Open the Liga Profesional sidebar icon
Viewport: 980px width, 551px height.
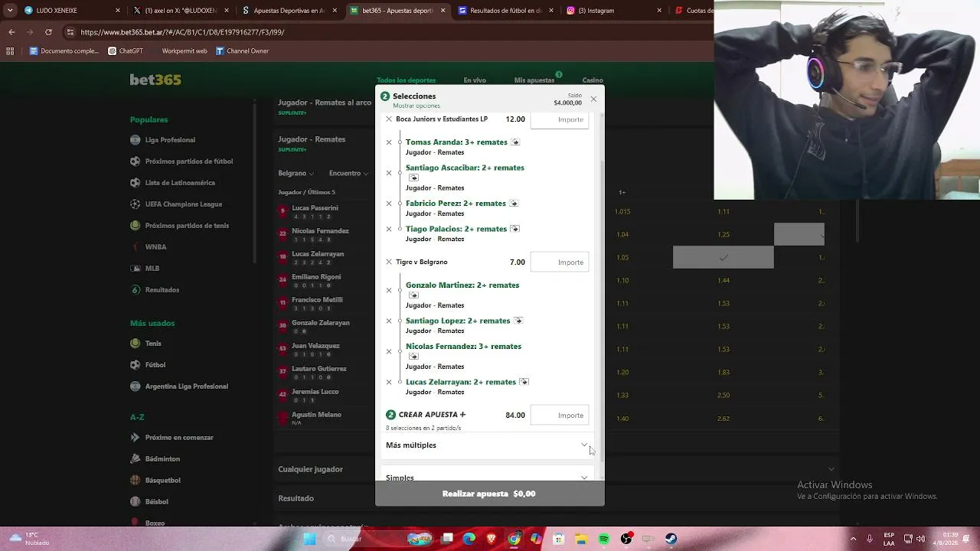point(136,140)
